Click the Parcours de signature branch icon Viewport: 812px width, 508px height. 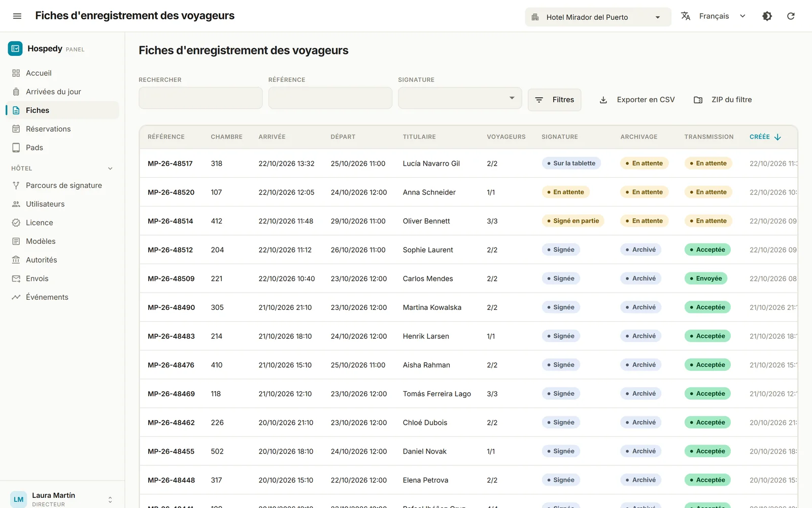pos(16,185)
